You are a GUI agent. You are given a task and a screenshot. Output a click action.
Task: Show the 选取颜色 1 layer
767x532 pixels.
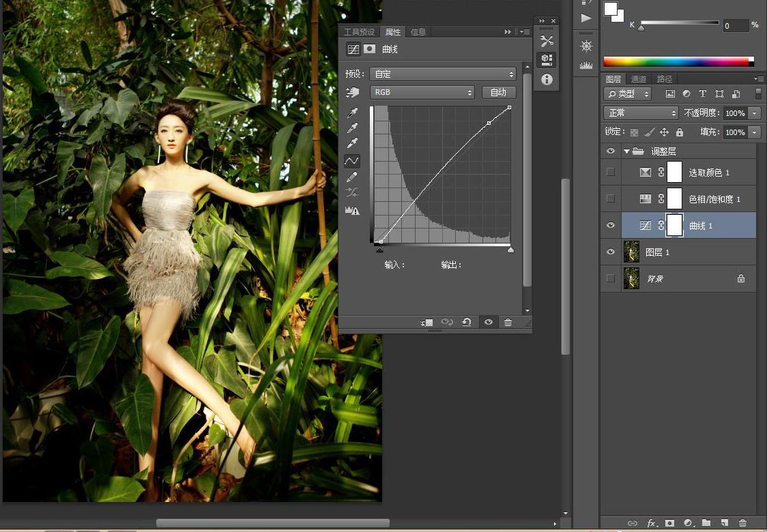point(611,173)
